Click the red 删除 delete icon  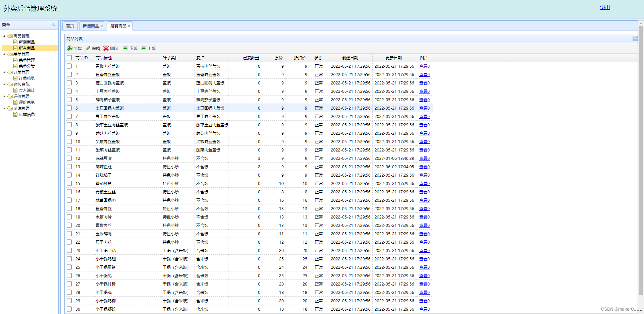tap(106, 48)
